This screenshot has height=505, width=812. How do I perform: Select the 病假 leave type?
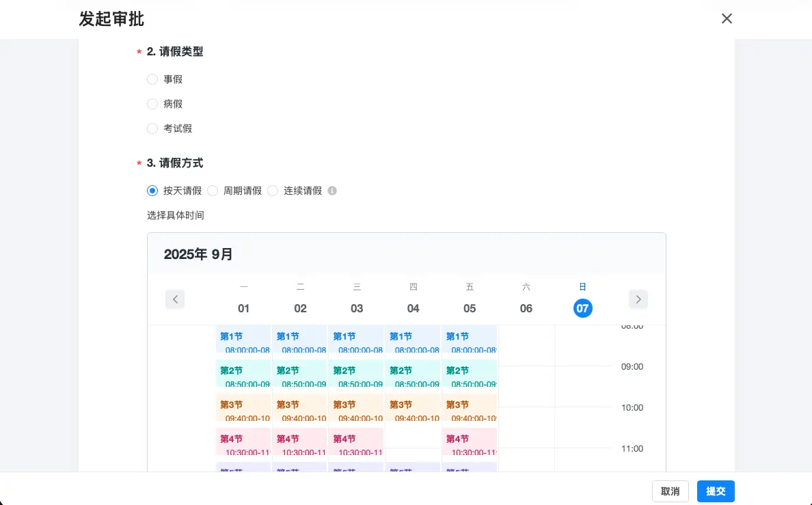click(152, 104)
